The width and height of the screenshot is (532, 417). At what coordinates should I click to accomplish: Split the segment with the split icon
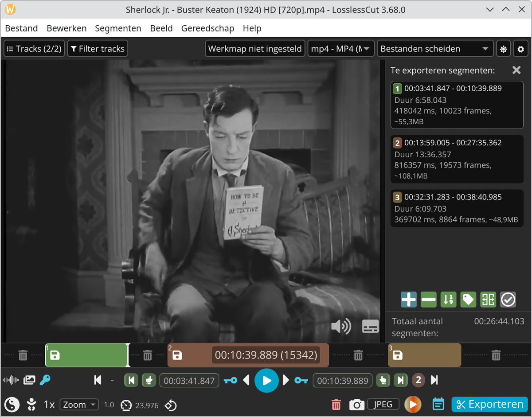pos(488,300)
